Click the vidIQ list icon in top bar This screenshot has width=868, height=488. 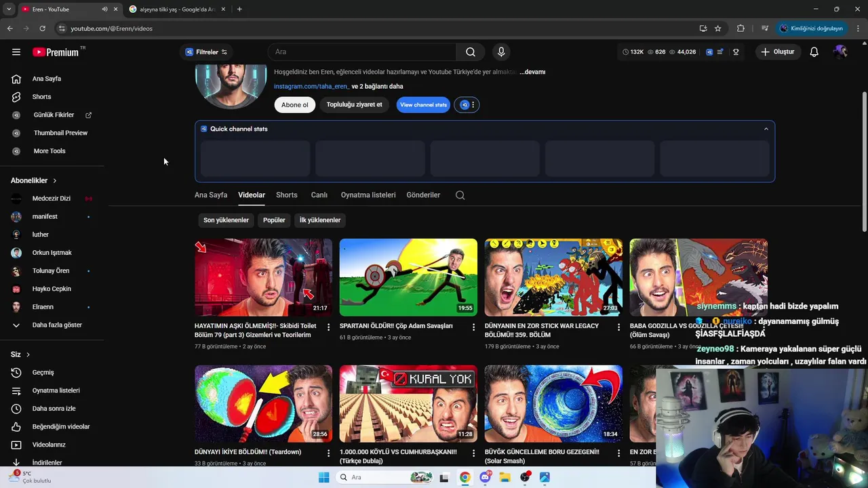pyautogui.click(x=720, y=52)
